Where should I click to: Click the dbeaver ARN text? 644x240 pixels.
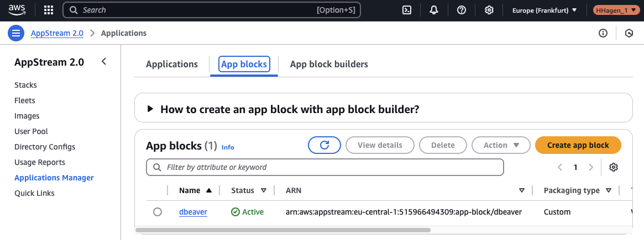(404, 212)
